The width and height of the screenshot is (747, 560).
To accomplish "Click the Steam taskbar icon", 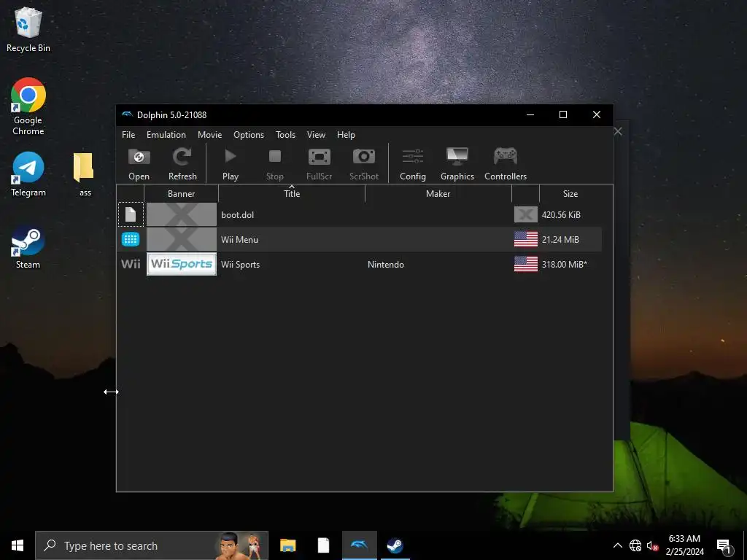I will tap(395, 545).
